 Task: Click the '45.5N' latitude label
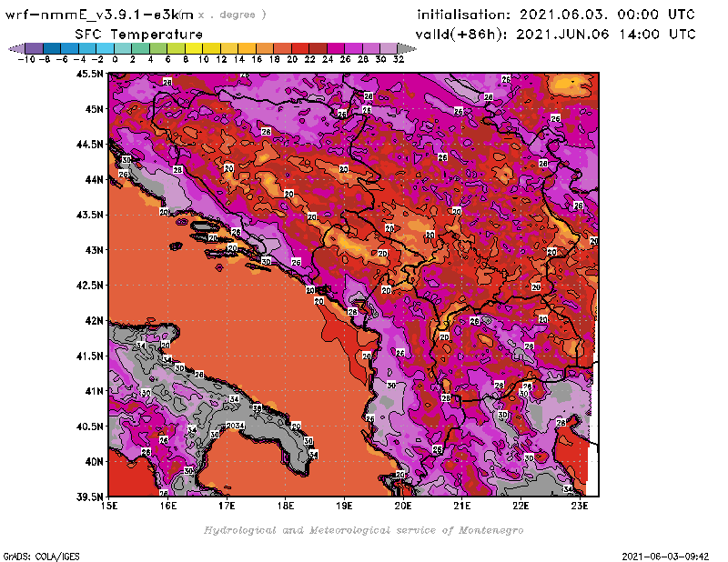coord(89,74)
